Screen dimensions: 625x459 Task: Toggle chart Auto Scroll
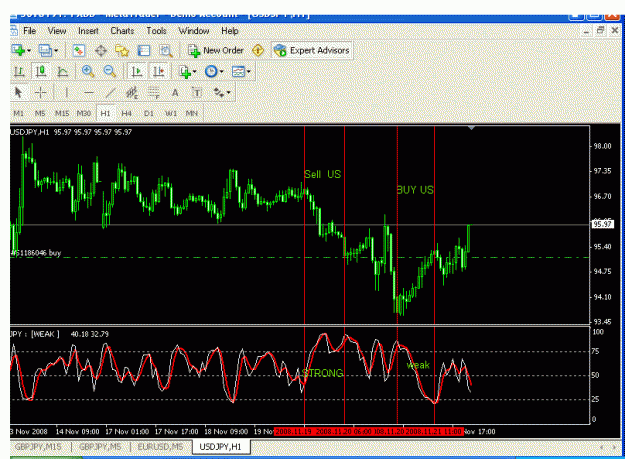coord(137,72)
